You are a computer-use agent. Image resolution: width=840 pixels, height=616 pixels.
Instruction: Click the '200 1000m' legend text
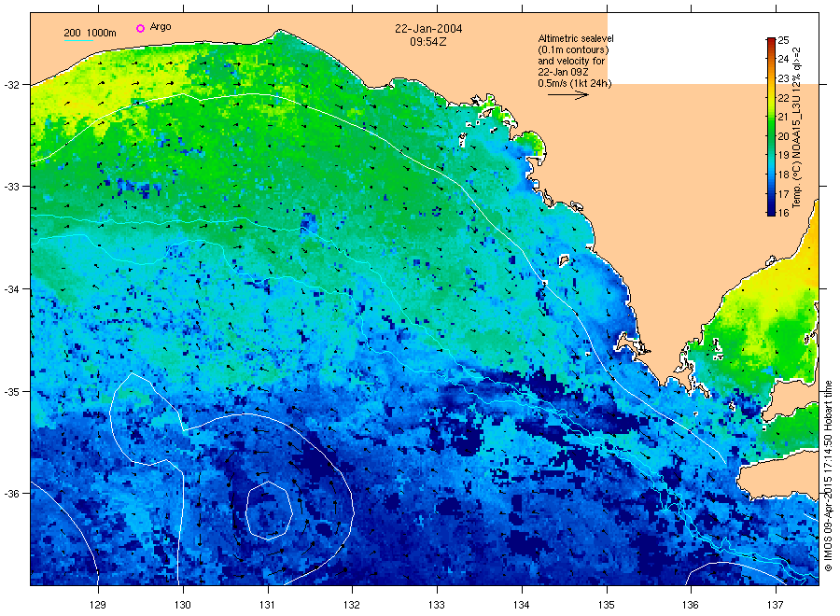(x=90, y=33)
